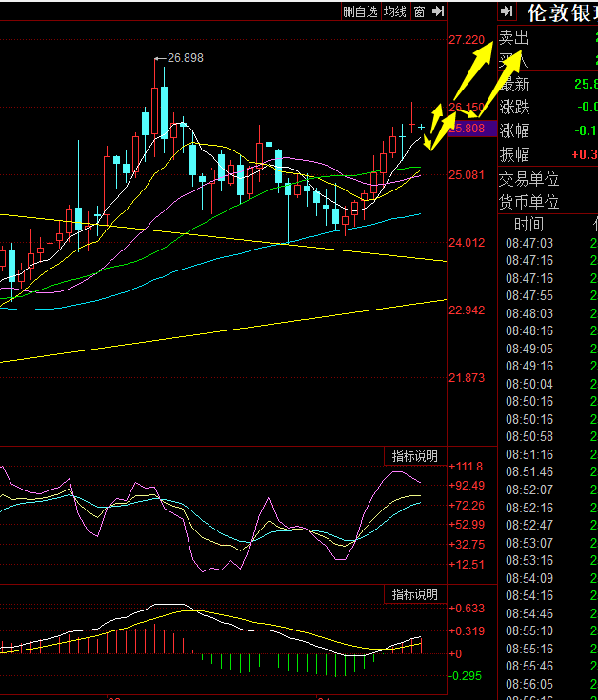Click the 最新 price label
This screenshot has height=700, width=598.
tap(514, 85)
